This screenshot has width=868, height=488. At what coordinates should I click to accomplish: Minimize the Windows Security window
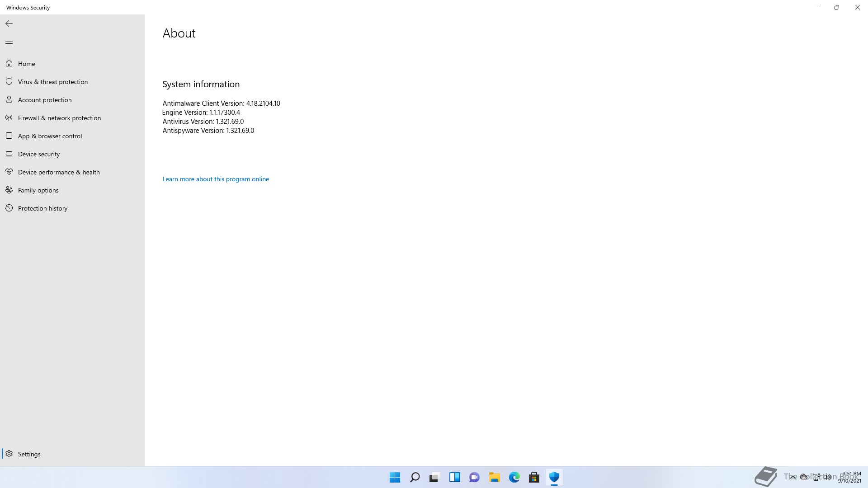816,7
